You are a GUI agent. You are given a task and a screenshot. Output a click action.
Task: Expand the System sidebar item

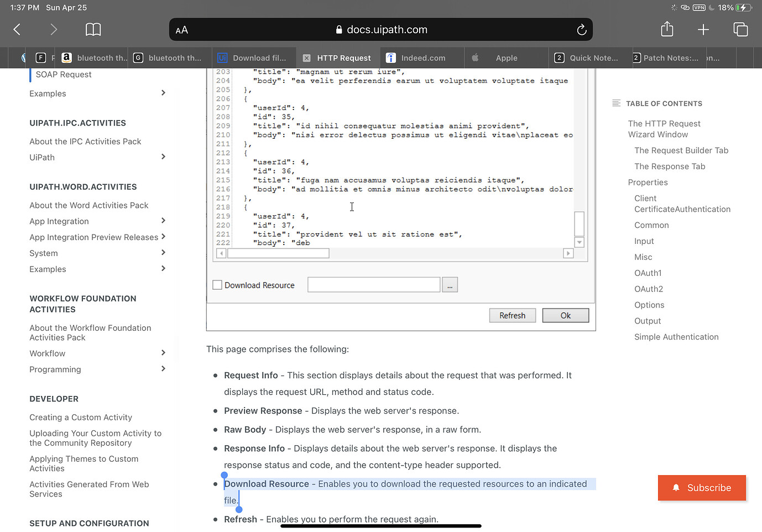(x=163, y=253)
